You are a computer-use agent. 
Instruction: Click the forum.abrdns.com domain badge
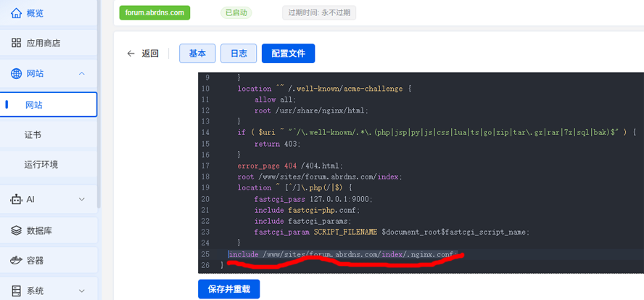154,12
